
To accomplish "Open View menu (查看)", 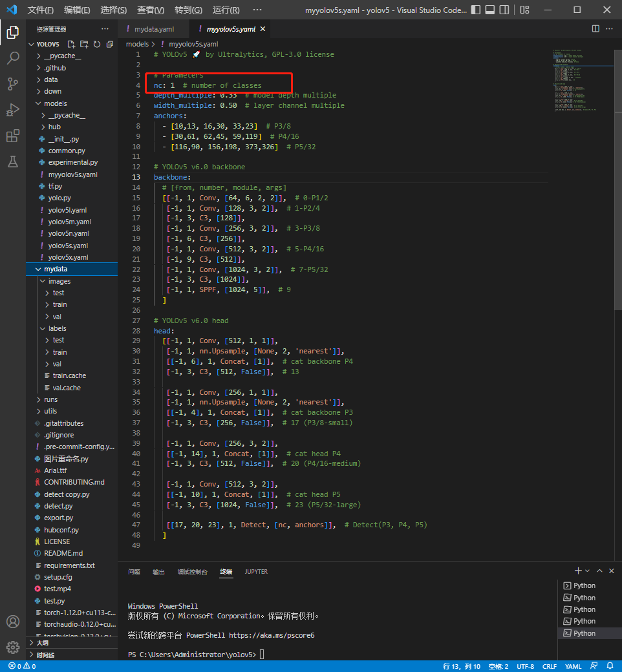I will pos(151,10).
